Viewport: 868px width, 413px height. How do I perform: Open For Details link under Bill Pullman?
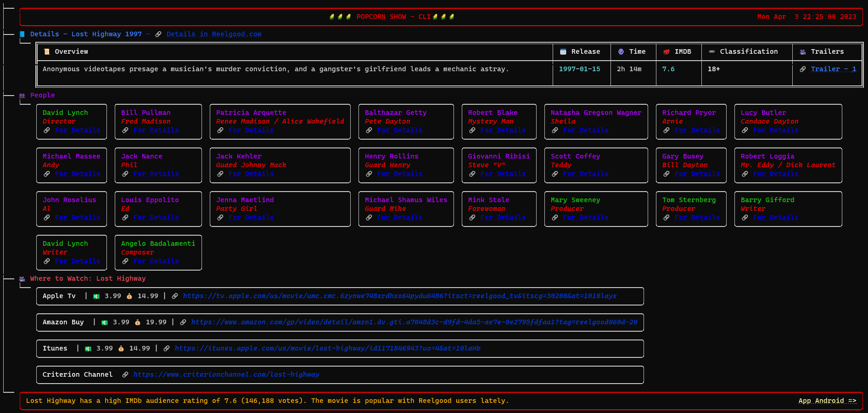pos(156,130)
